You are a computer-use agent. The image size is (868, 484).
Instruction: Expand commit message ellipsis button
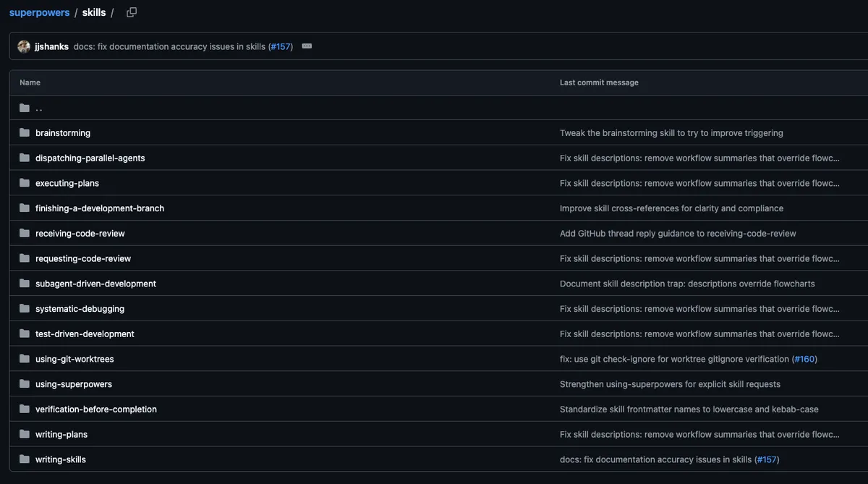(307, 46)
